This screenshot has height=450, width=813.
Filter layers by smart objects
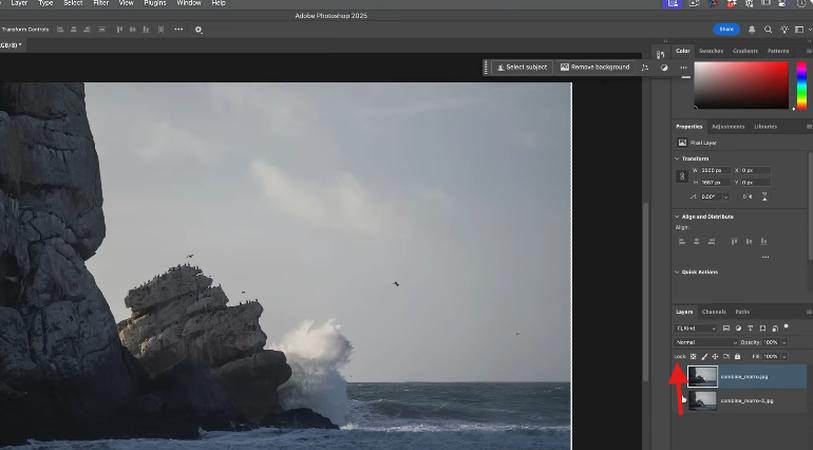pyautogui.click(x=775, y=328)
